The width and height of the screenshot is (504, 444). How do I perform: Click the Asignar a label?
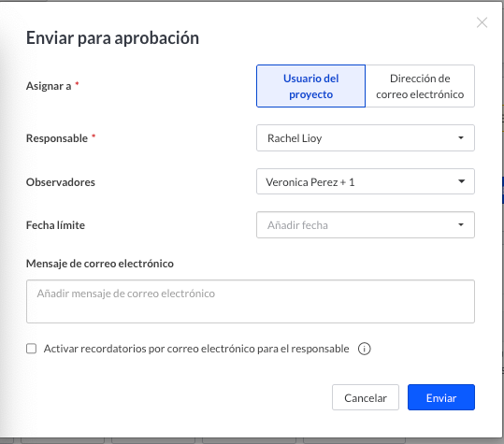pos(49,86)
